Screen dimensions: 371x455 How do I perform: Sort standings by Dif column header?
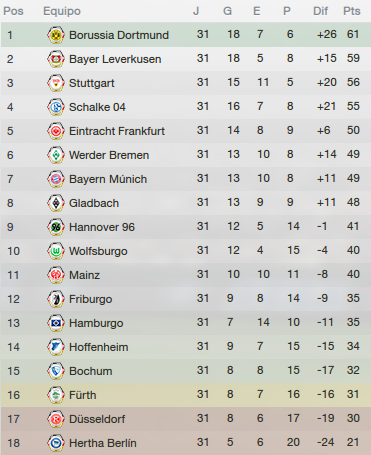(320, 11)
